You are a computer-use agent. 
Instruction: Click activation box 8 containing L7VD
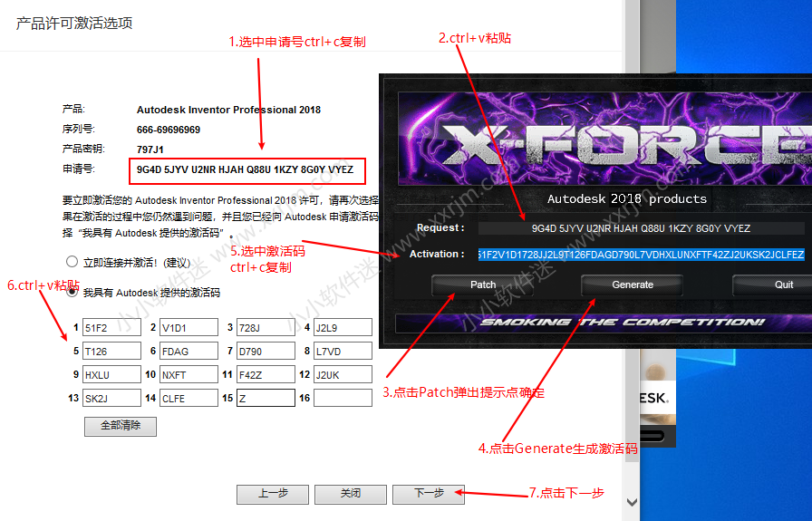pos(343,351)
